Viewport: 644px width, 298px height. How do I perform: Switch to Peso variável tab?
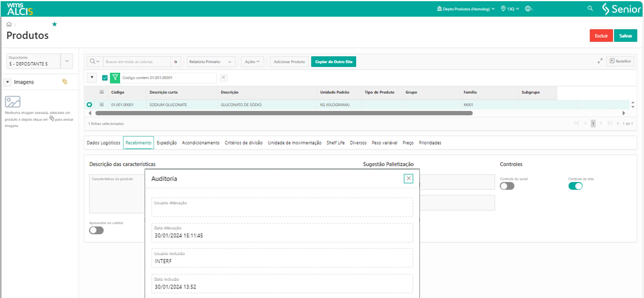[385, 143]
